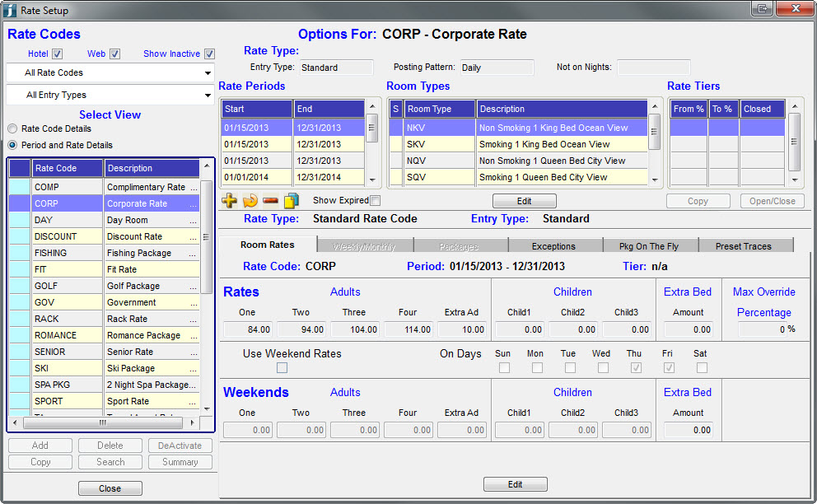Add a new rate period with the plus icon
The height and width of the screenshot is (504, 817).
click(229, 201)
